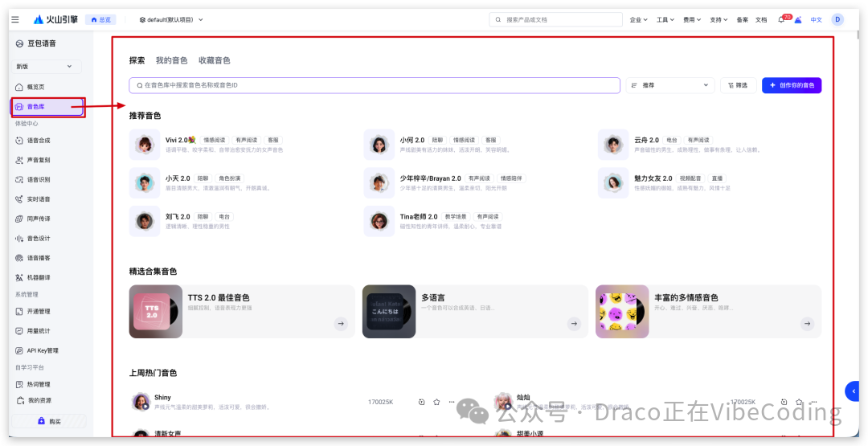Screen dimensions: 868x446
Task: Click the 丰富的多情感音色 emoji cover
Action: pyautogui.click(x=622, y=312)
